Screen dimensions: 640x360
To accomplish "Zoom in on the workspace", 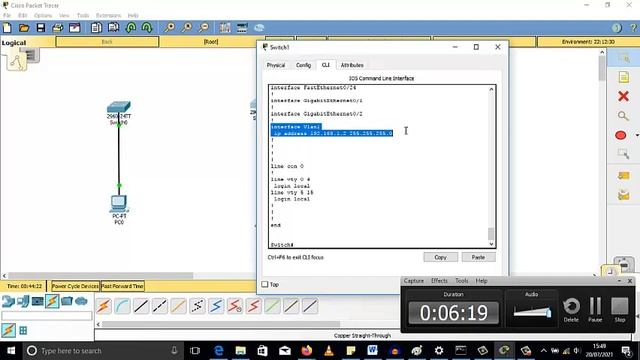I will 169,28.
